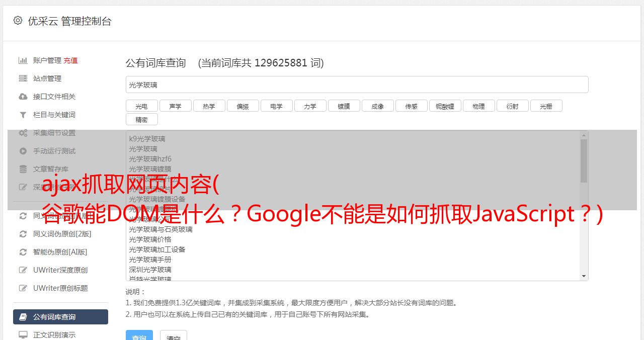Click the server icon for 站点管理
This screenshot has height=340, width=644.
point(23,78)
